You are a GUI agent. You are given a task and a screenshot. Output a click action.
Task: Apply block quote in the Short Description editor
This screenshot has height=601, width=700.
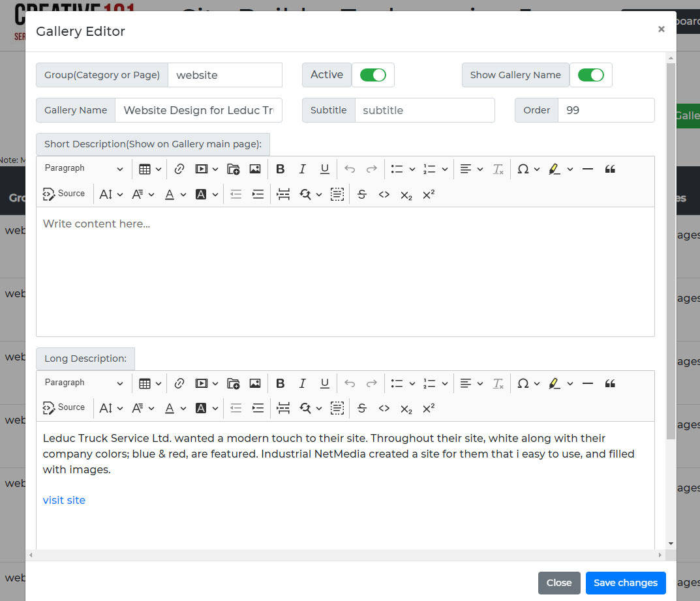610,169
